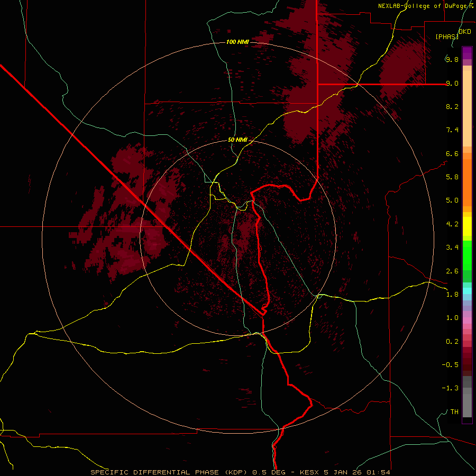Select the -0.5 scale label
Screen dimensions: 476x476
[x=450, y=365]
